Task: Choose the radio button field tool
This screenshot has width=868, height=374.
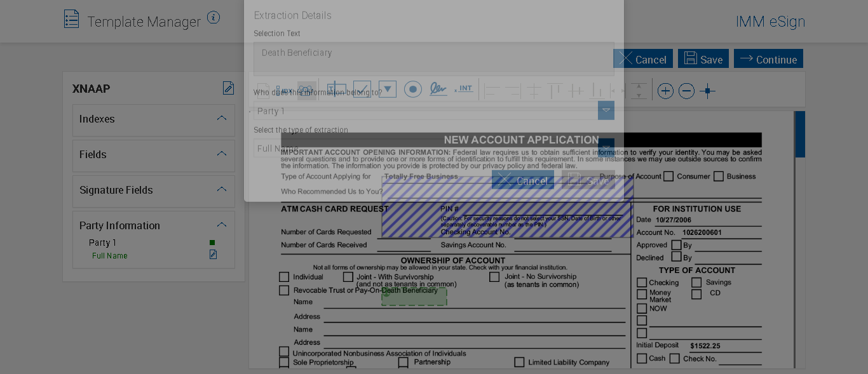Action: [x=413, y=90]
